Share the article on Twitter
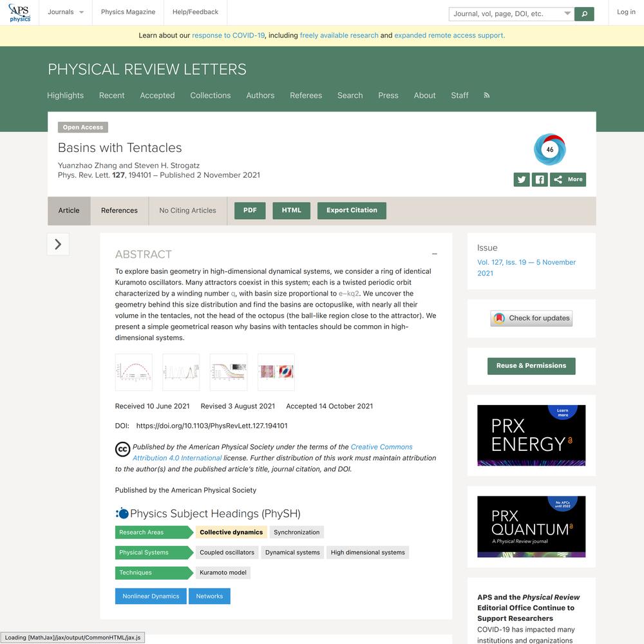Viewport: 644px width, 644px height. (x=522, y=180)
